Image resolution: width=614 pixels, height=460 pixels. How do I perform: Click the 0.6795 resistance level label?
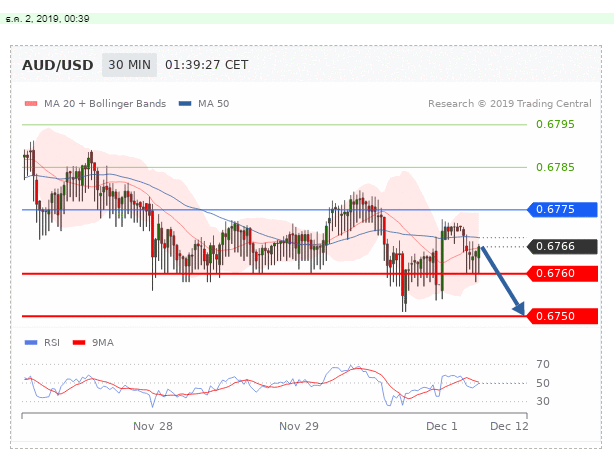(555, 124)
